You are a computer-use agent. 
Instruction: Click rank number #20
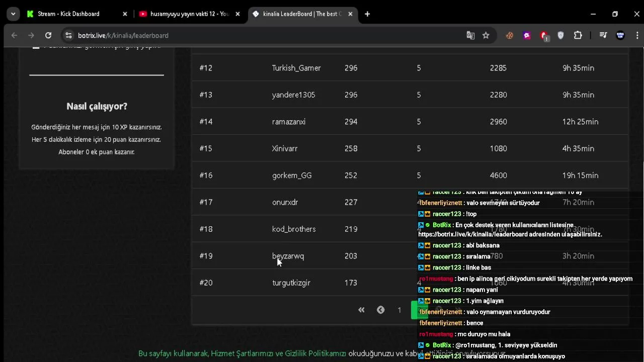(206, 283)
